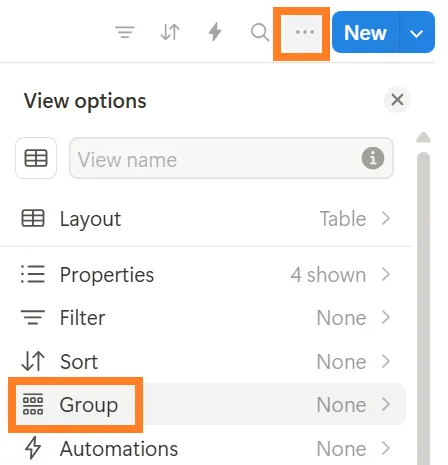This screenshot has height=465, width=448.
Task: Click the info icon in the View name field
Action: pos(373,158)
